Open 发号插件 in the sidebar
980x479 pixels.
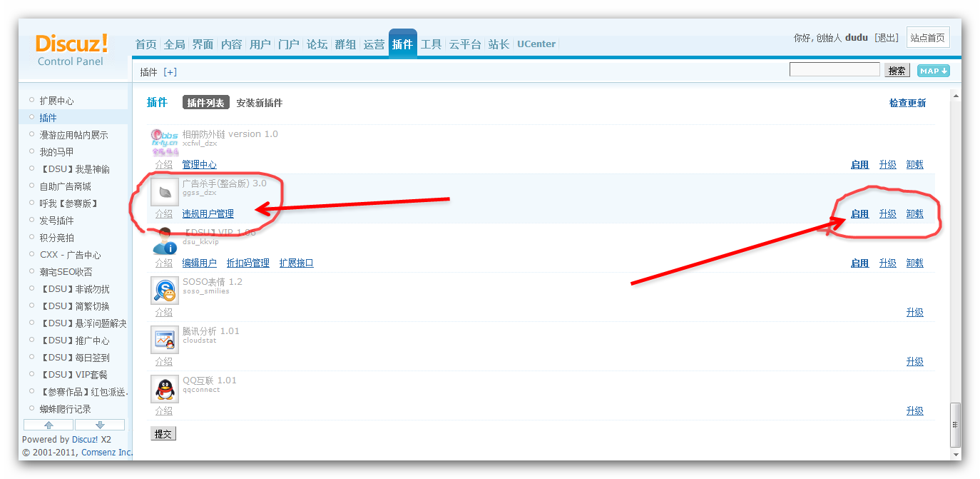click(57, 221)
